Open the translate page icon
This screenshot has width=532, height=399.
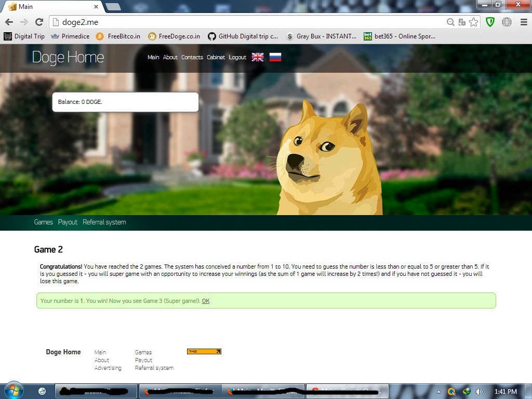(462, 22)
